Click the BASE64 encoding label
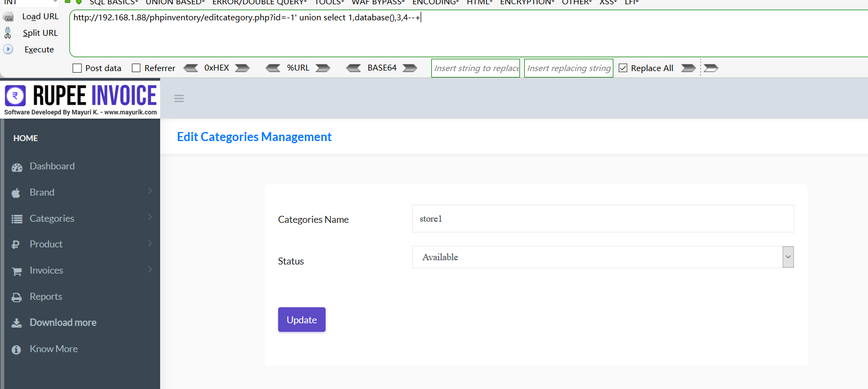Image resolution: width=868 pixels, height=389 pixels. point(382,68)
